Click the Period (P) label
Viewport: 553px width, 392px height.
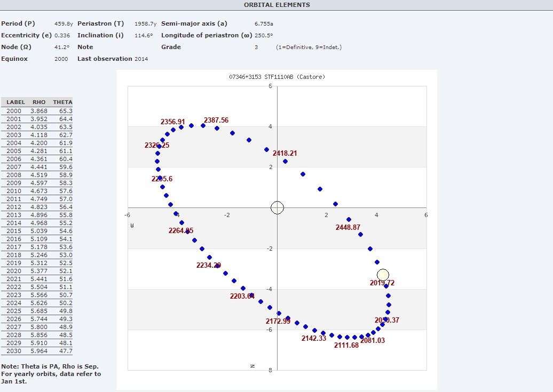18,23
